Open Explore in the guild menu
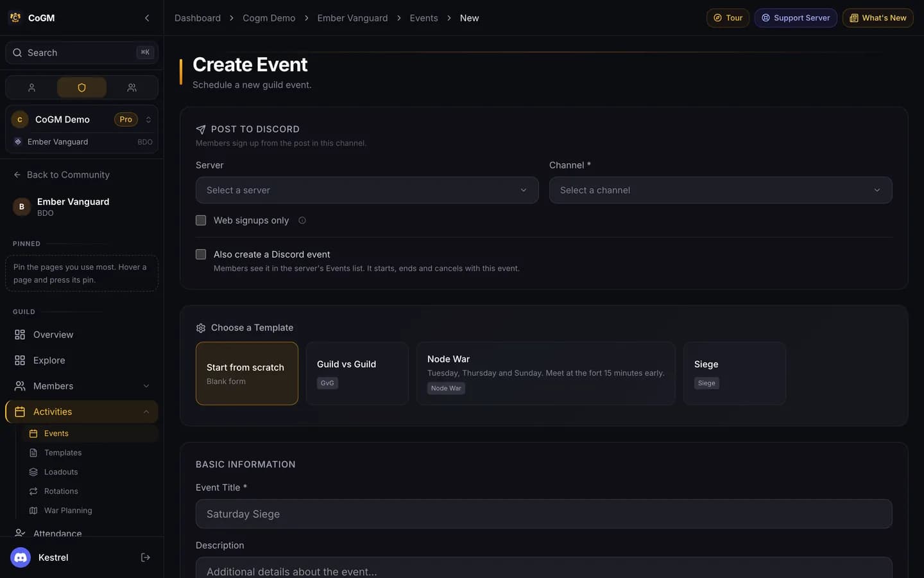The image size is (924, 578). (x=81, y=360)
